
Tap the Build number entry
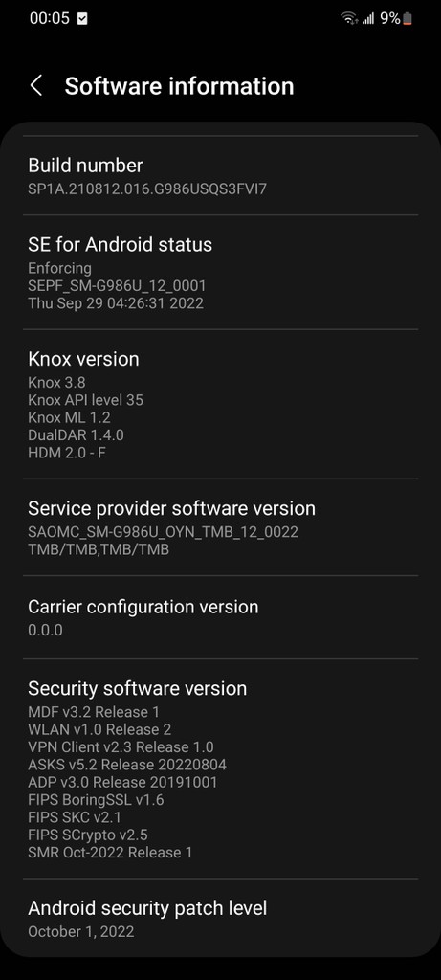click(220, 176)
